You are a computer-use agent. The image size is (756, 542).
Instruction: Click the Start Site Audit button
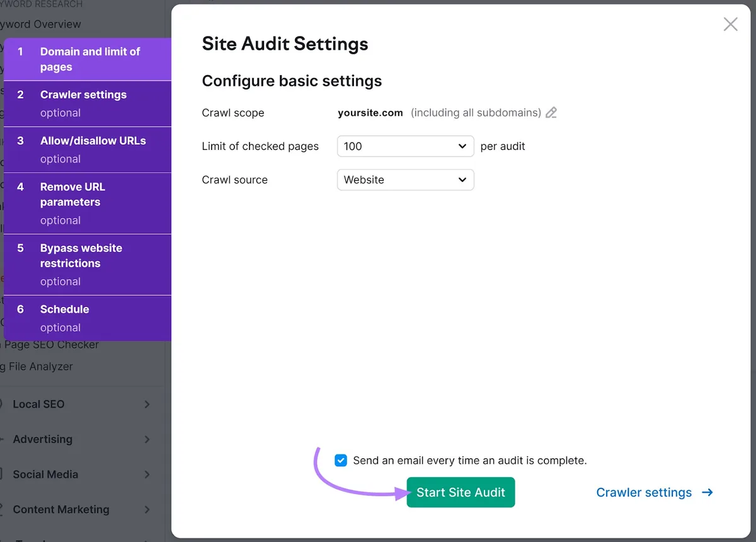461,492
